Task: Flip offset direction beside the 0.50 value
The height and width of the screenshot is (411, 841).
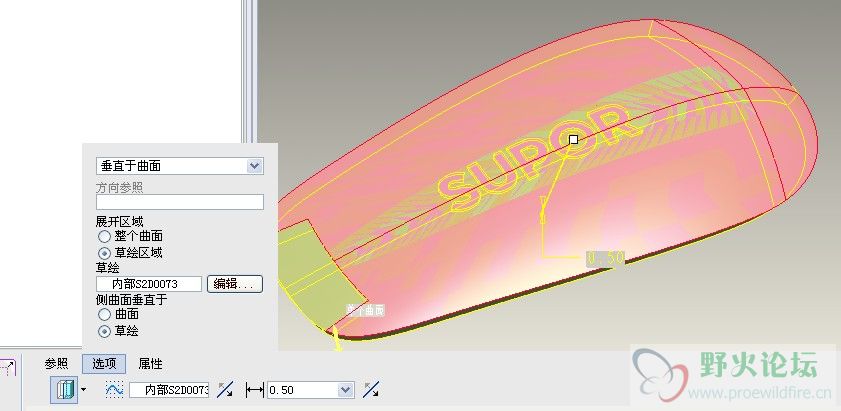Action: click(371, 390)
